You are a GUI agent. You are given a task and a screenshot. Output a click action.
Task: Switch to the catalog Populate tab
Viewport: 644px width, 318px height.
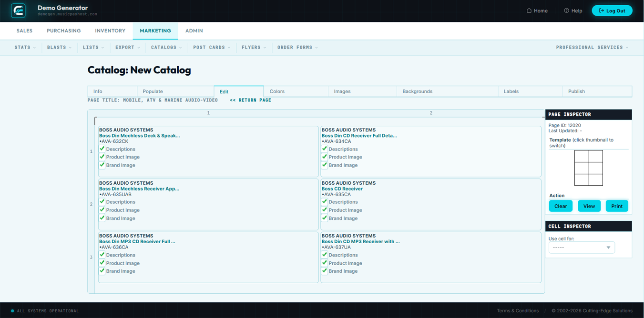pos(175,91)
